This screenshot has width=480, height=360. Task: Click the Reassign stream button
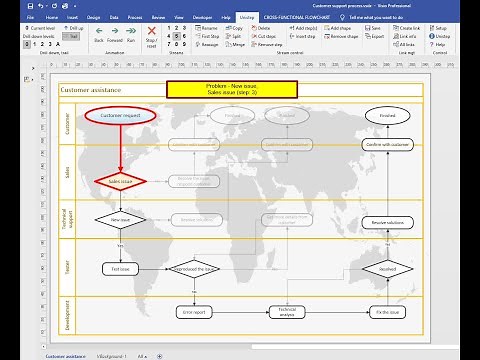tap(207, 44)
